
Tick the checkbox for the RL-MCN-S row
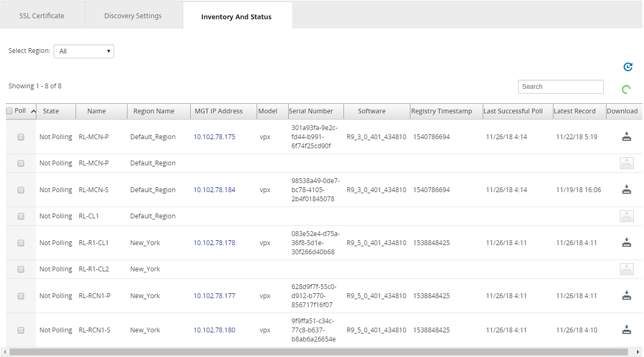tap(21, 190)
